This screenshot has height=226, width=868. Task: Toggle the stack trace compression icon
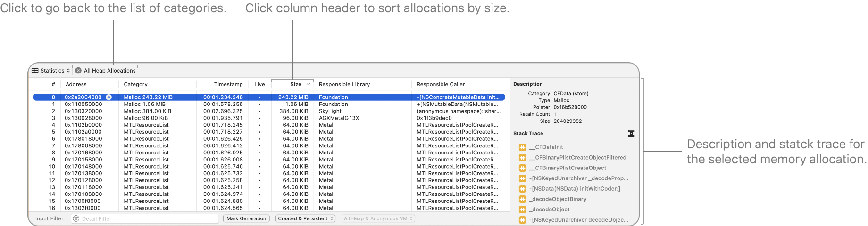click(x=631, y=134)
